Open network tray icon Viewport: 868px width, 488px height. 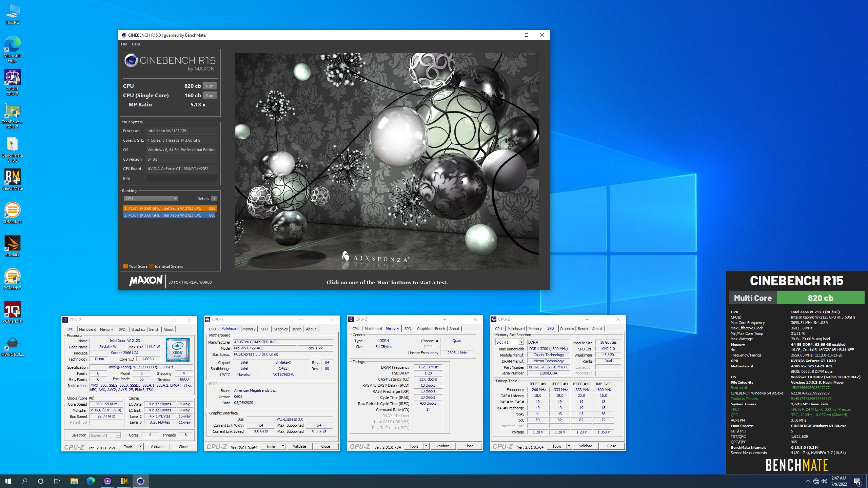pyautogui.click(x=816, y=481)
